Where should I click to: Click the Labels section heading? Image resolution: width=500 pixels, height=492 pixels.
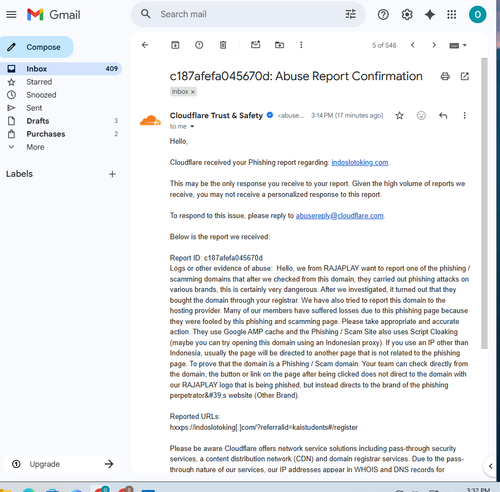pyautogui.click(x=19, y=174)
